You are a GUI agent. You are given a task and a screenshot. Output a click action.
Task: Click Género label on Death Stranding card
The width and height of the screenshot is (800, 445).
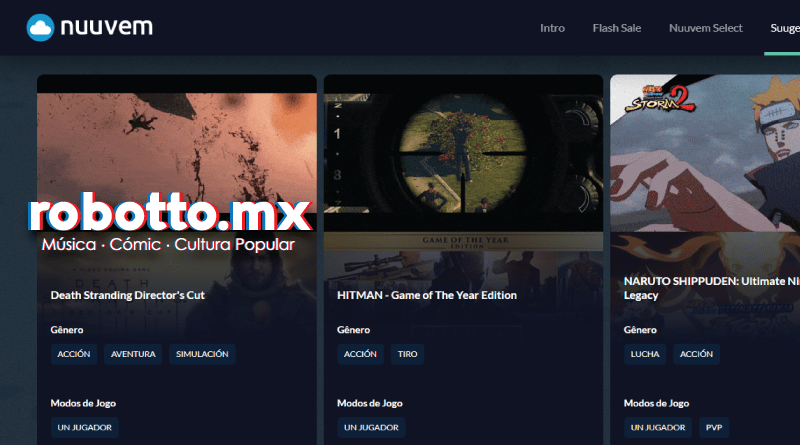tap(67, 330)
